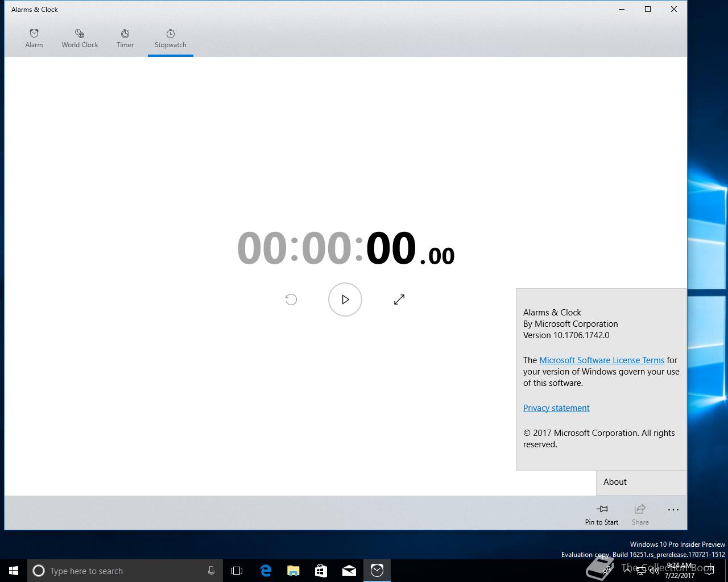Select the Timer tab
The height and width of the screenshot is (582, 728).
pos(125,39)
